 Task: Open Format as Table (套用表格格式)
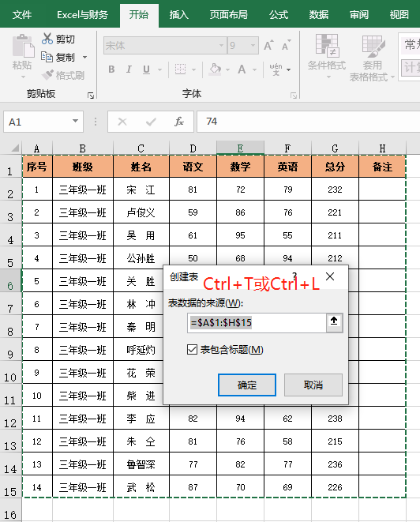click(x=372, y=58)
